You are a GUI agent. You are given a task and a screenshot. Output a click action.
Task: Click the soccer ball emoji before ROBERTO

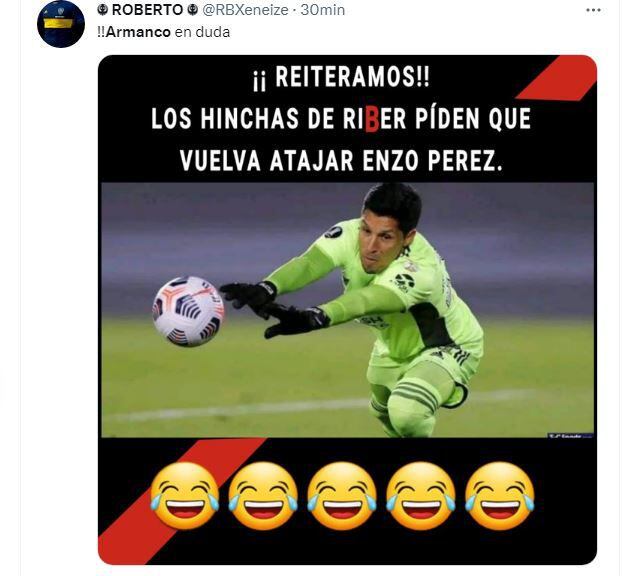pyautogui.click(x=103, y=10)
